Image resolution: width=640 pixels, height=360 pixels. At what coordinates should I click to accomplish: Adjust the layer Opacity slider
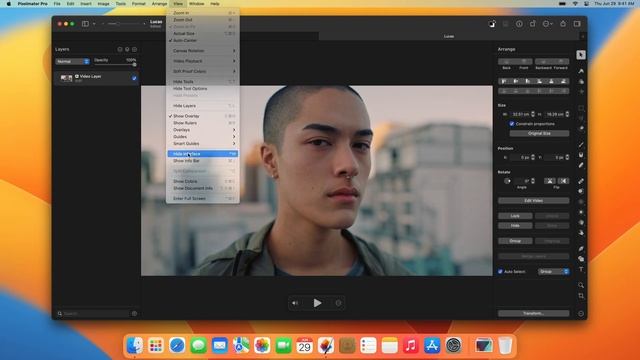(115, 64)
